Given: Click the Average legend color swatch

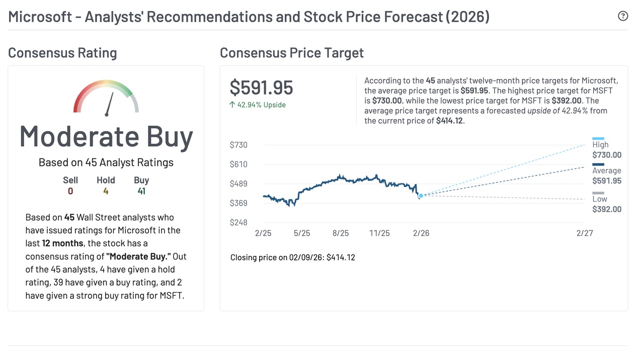Looking at the screenshot, I should click(598, 164).
